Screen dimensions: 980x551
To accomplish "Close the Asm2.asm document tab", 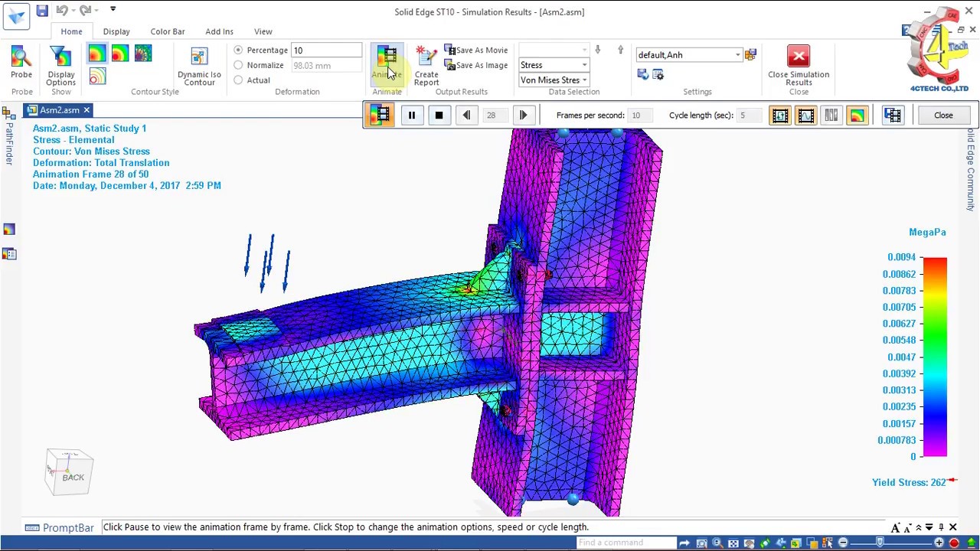I will click(x=87, y=110).
